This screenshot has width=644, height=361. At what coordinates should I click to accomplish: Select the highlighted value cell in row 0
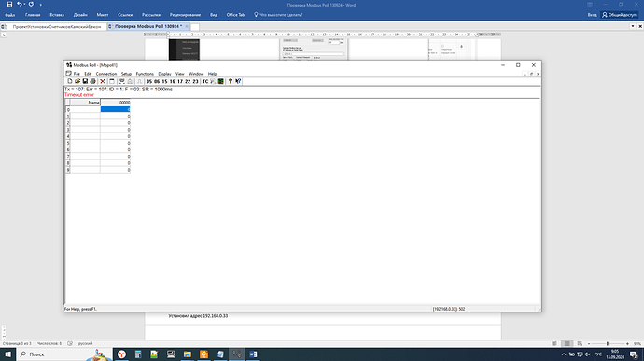[x=116, y=109]
